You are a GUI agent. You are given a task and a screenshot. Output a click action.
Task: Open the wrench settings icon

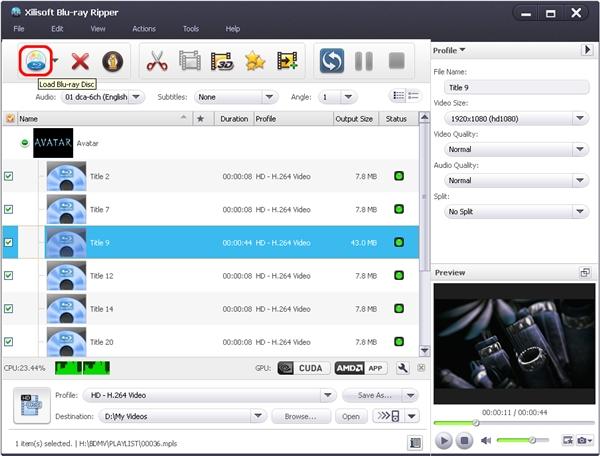(x=403, y=368)
